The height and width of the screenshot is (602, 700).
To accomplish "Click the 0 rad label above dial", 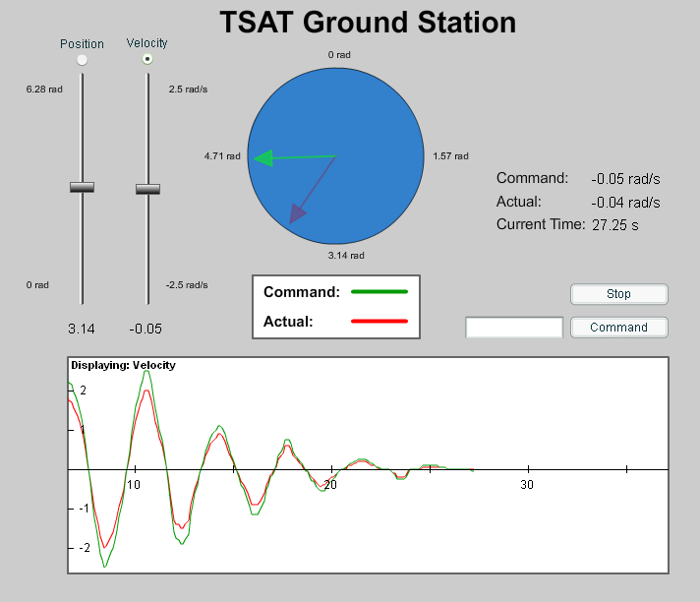I will (338, 55).
